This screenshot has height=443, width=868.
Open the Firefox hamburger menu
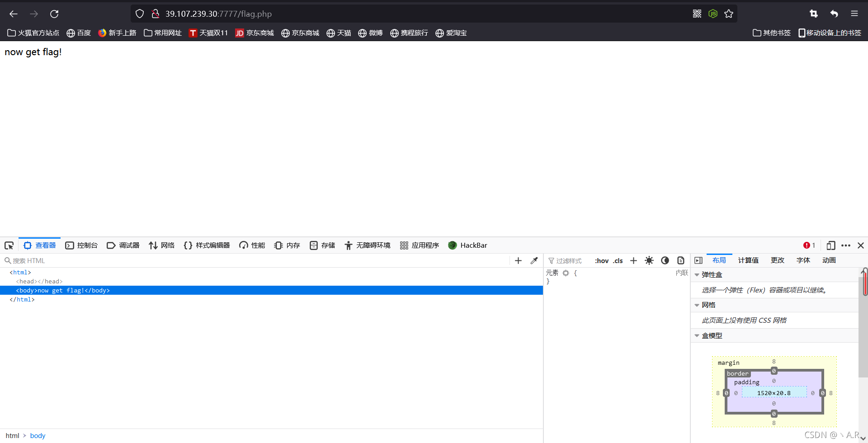tap(854, 14)
